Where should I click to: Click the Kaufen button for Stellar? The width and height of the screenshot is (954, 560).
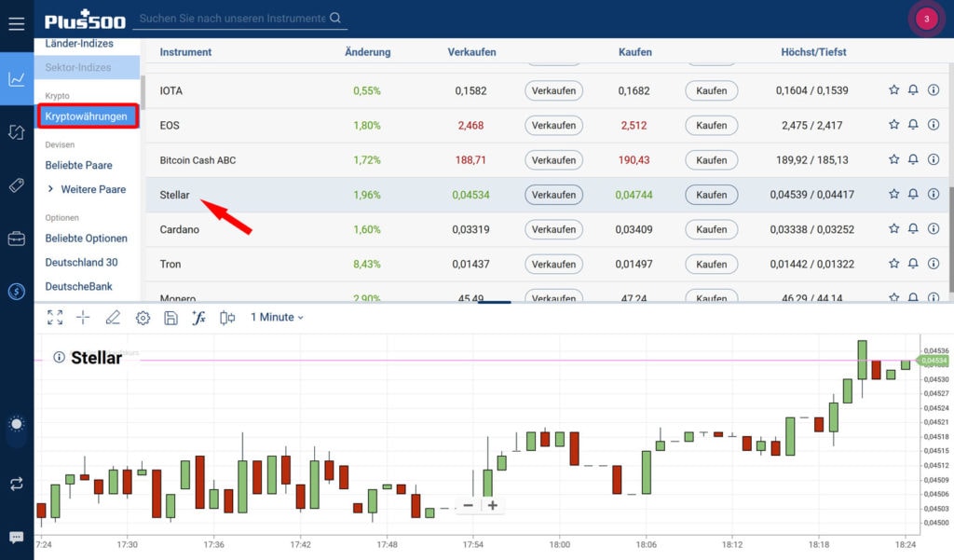711,194
